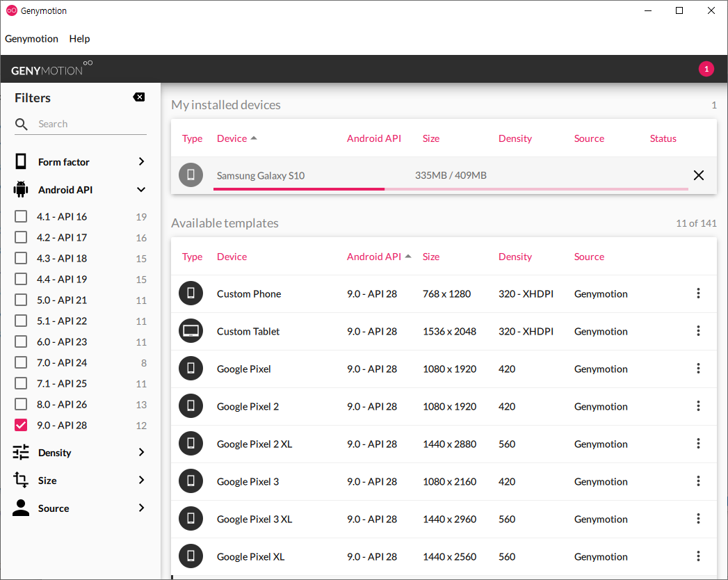Sort templates by Source column
Image resolution: width=728 pixels, height=580 pixels.
pyautogui.click(x=589, y=257)
